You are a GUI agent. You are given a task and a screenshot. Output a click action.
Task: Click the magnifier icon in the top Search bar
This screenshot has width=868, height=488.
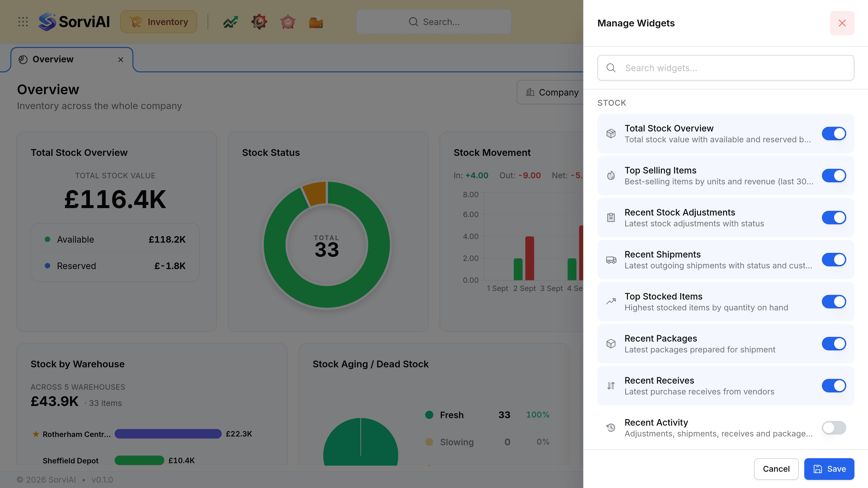(413, 22)
